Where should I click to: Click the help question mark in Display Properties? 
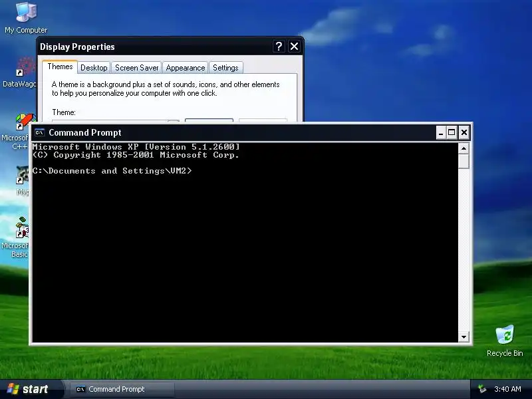pos(279,46)
